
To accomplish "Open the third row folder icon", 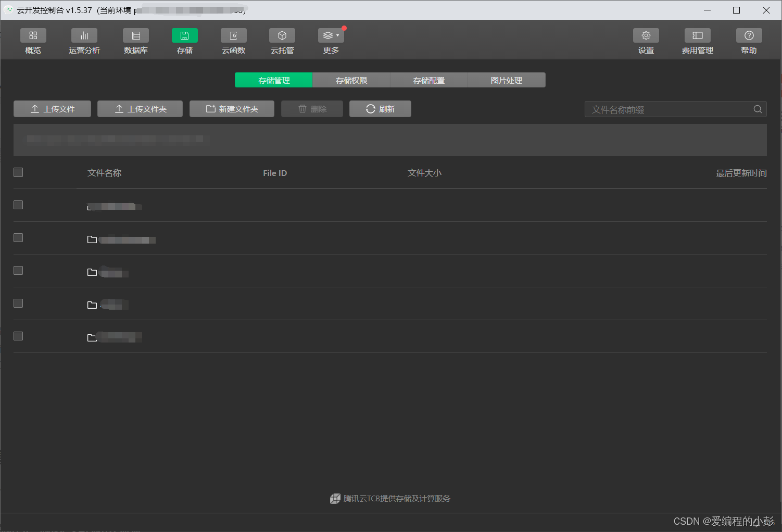I will click(x=92, y=272).
